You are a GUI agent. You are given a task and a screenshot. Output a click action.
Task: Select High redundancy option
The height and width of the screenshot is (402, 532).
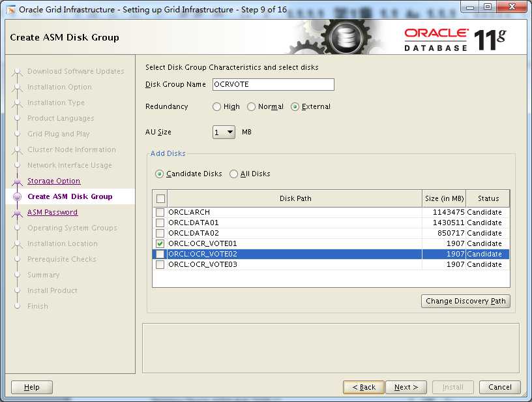[216, 107]
